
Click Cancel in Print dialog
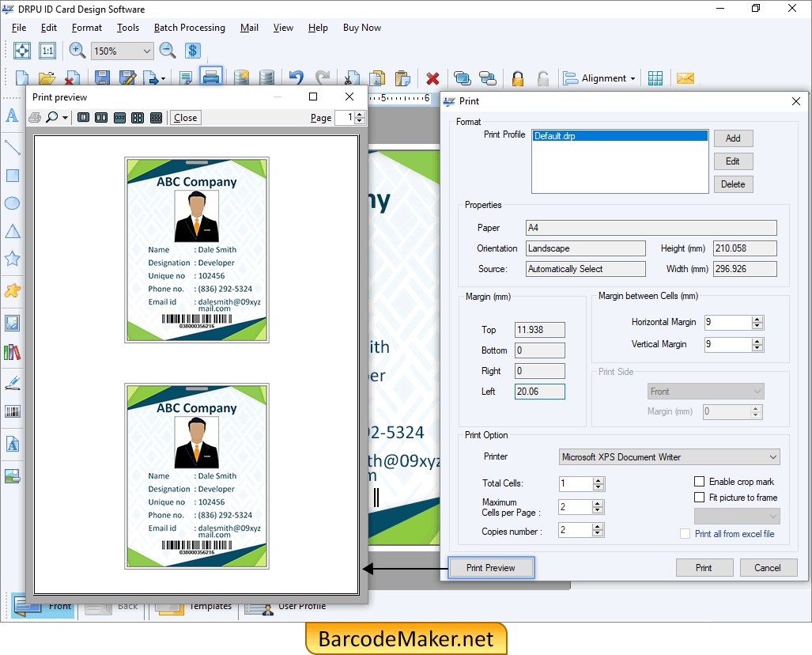(x=768, y=567)
